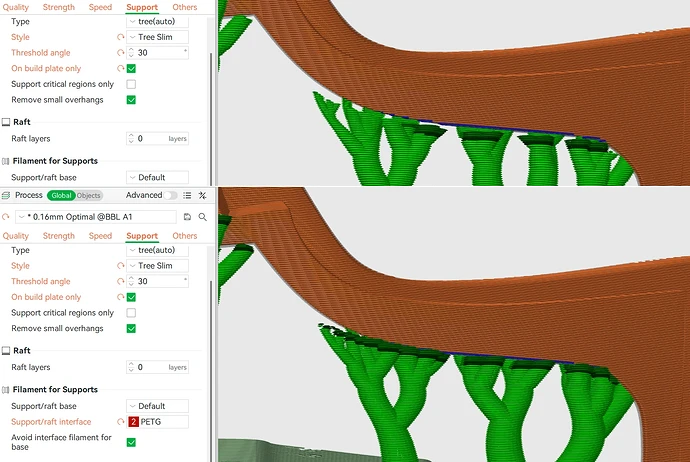Adjust Raft layers stepper arrows in lower panel
Image resolution: width=690 pixels, height=462 pixels.
pyautogui.click(x=131, y=367)
